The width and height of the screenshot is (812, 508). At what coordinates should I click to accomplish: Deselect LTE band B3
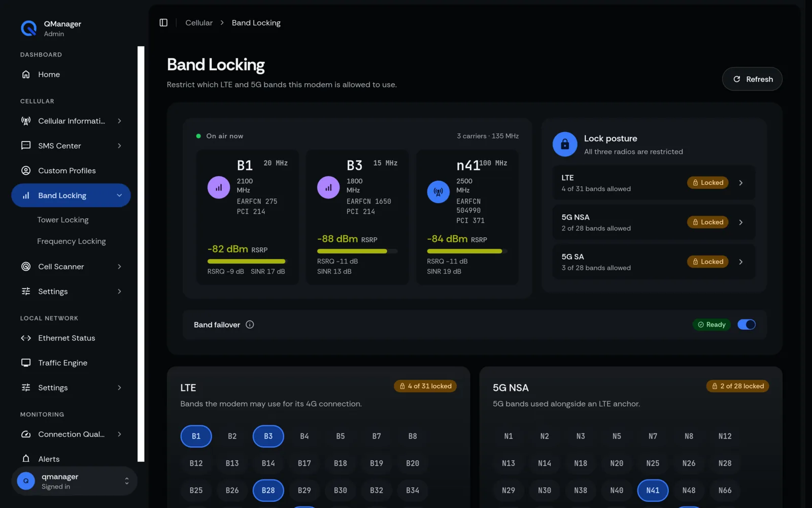[x=268, y=436]
